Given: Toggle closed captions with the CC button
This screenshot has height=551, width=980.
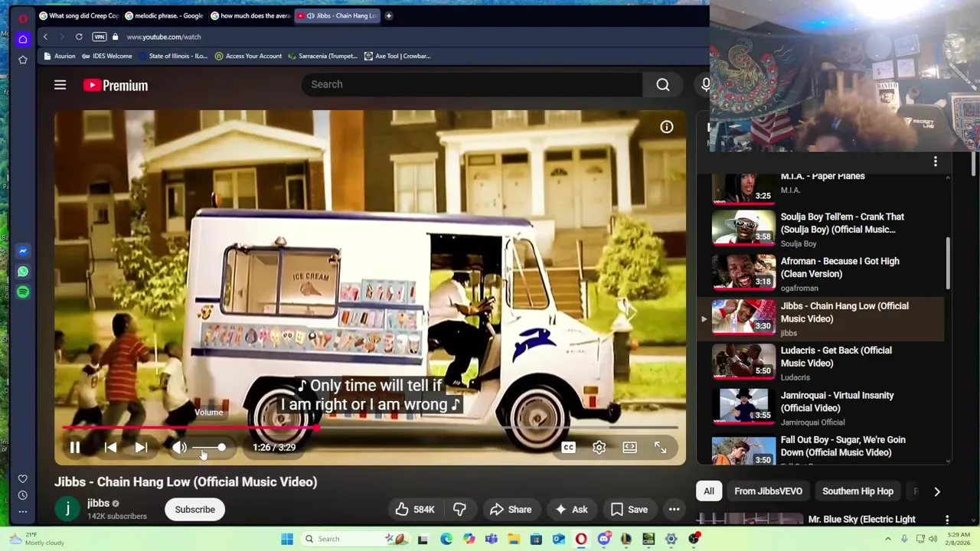Looking at the screenshot, I should click(x=568, y=448).
